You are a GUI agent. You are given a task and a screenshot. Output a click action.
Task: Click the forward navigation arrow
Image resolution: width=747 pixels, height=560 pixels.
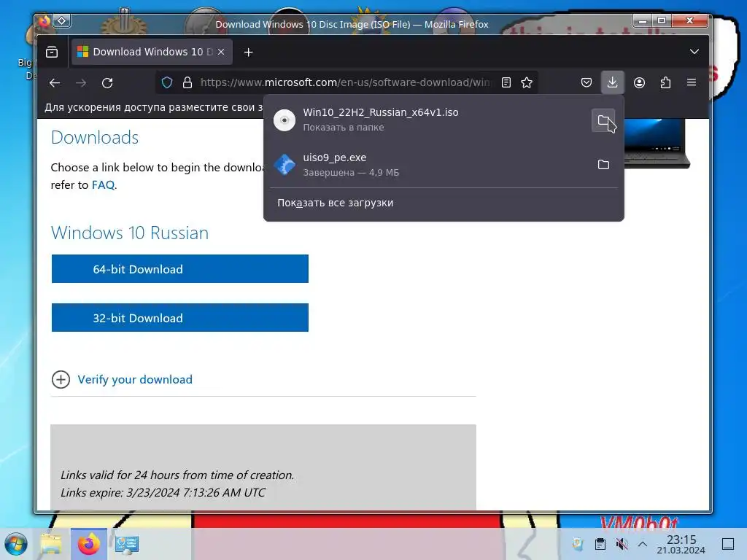coord(81,83)
